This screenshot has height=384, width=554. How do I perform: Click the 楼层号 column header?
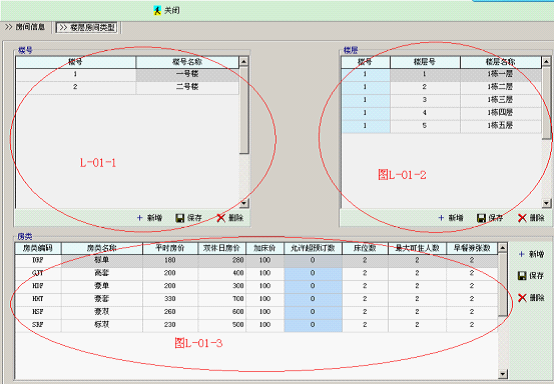425,62
